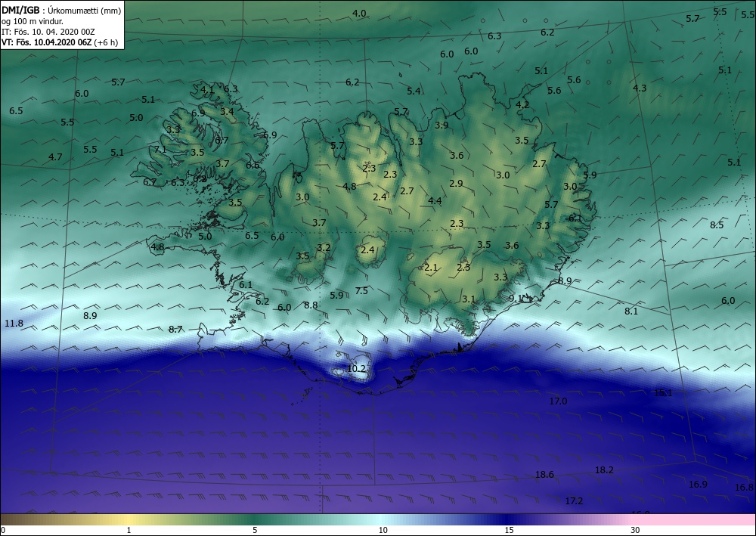Screen dimensions: 756x536
Task: Click the "5" tick label on the colour scale
Action: (255, 531)
